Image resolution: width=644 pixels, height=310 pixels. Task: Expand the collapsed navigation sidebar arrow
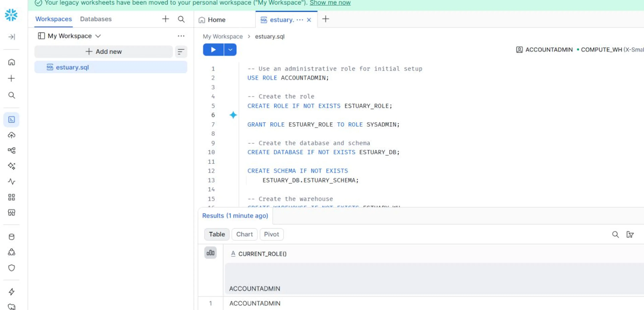(x=12, y=37)
